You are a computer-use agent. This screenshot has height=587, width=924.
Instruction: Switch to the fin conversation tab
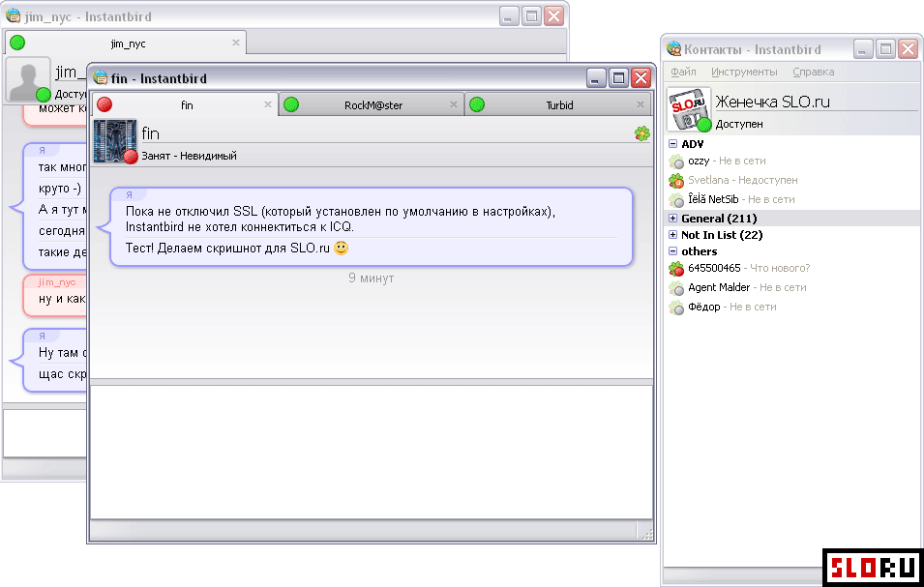(x=185, y=104)
